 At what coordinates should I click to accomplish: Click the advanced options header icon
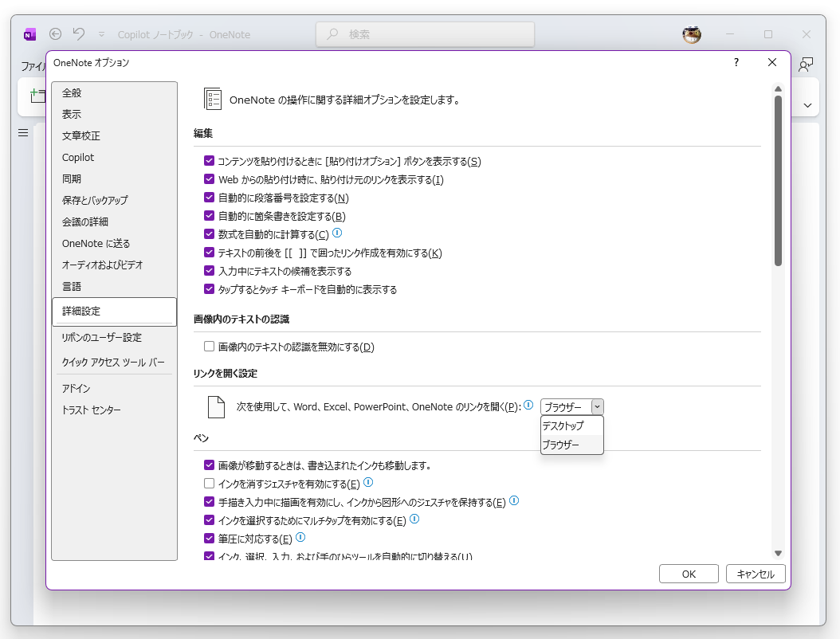click(213, 99)
